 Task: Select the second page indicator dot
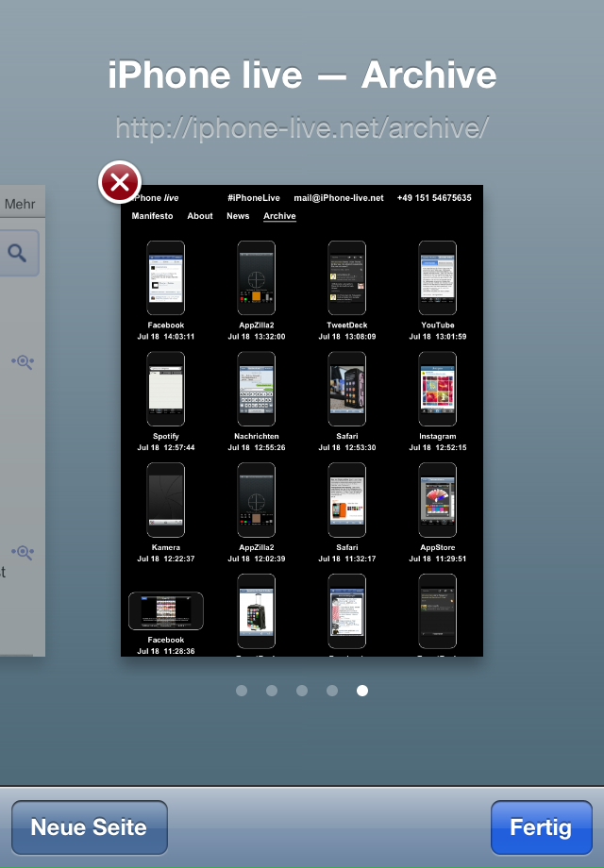272,691
